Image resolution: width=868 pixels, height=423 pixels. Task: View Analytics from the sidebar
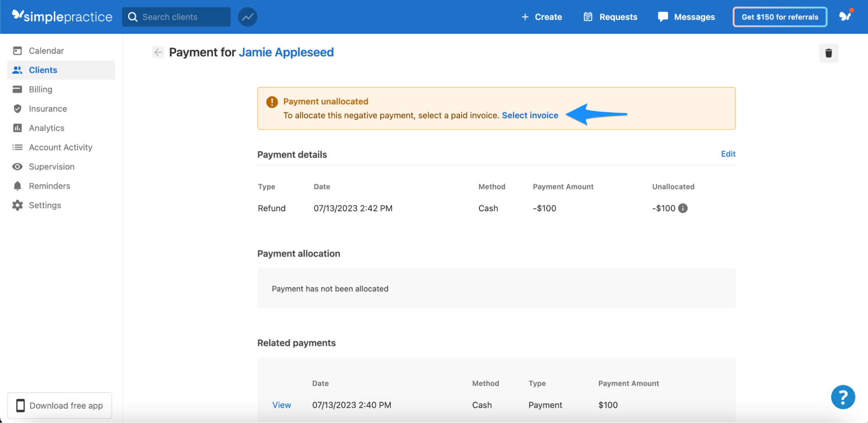pyautogui.click(x=47, y=128)
